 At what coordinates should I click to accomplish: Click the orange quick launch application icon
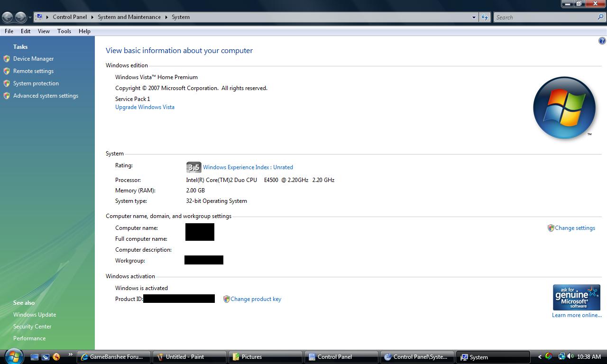click(56, 357)
